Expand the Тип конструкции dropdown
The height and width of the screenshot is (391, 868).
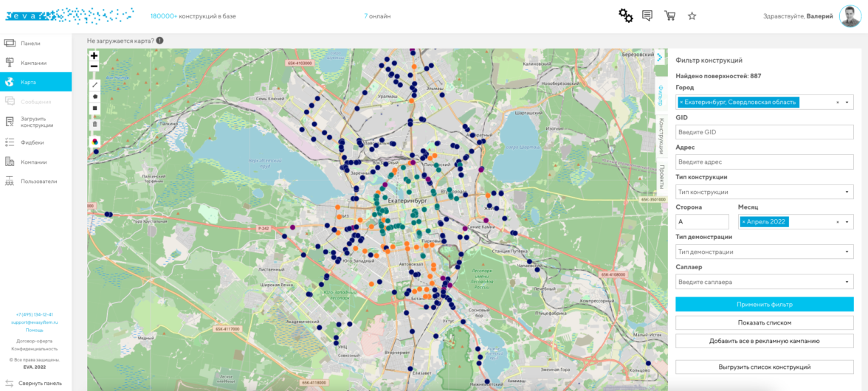point(764,192)
